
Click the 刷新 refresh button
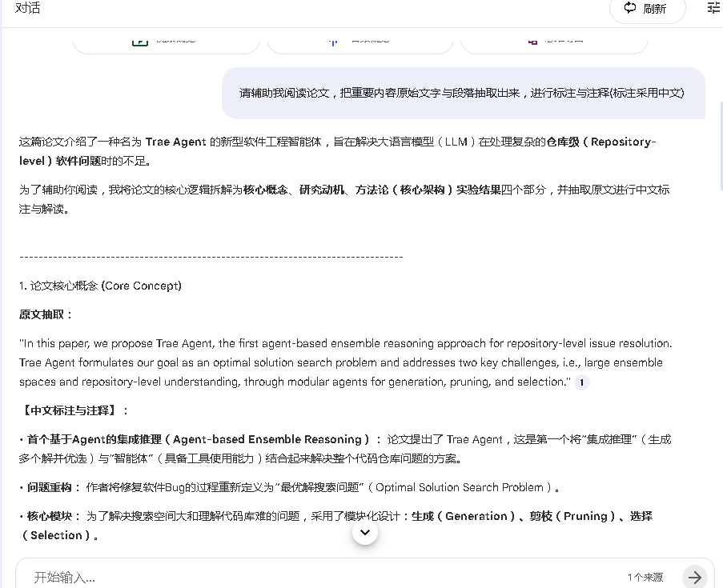coord(647,9)
